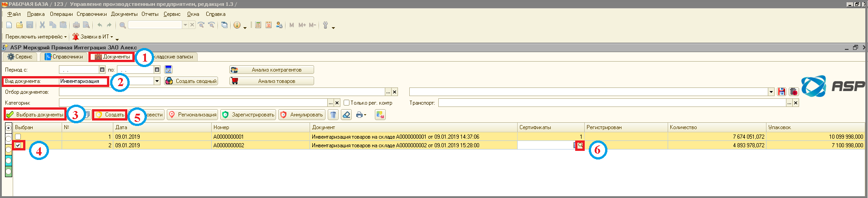Click the Выбрать документы button
The image size is (868, 198).
coord(35,115)
